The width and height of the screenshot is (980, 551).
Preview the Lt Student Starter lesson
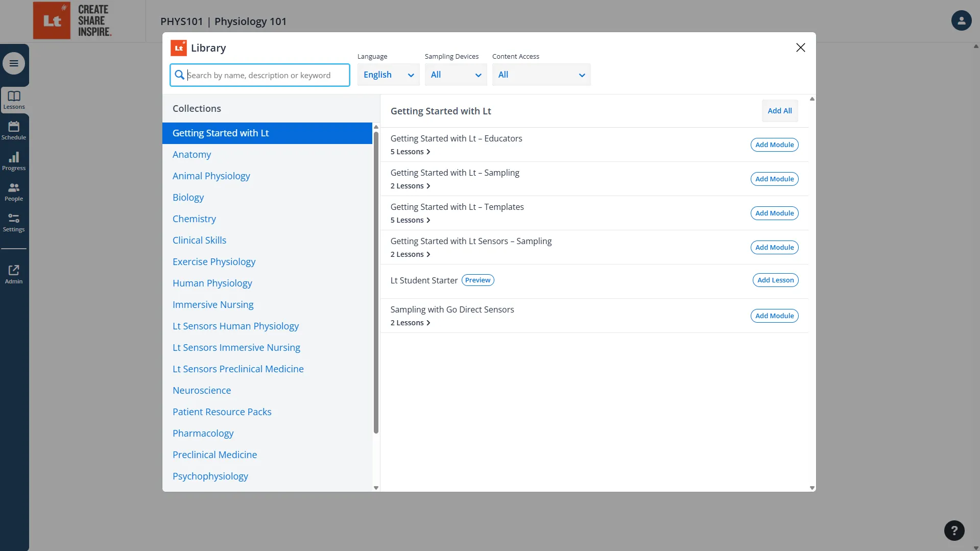point(477,280)
